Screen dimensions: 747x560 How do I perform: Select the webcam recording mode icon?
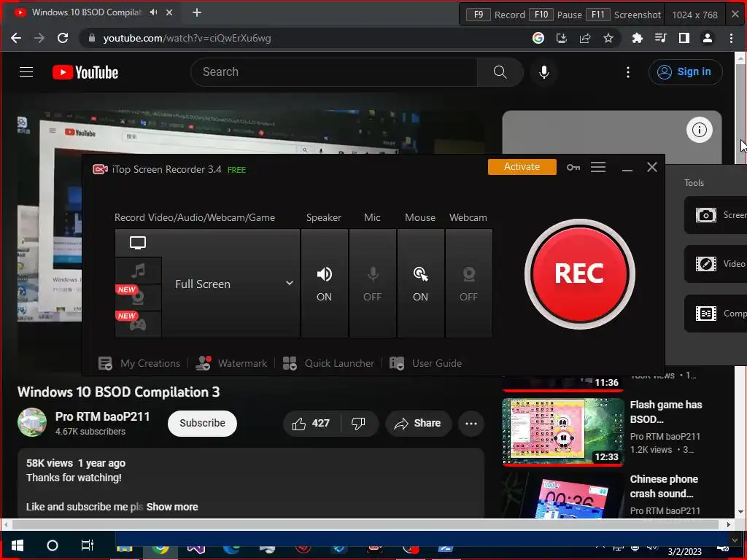tap(138, 297)
